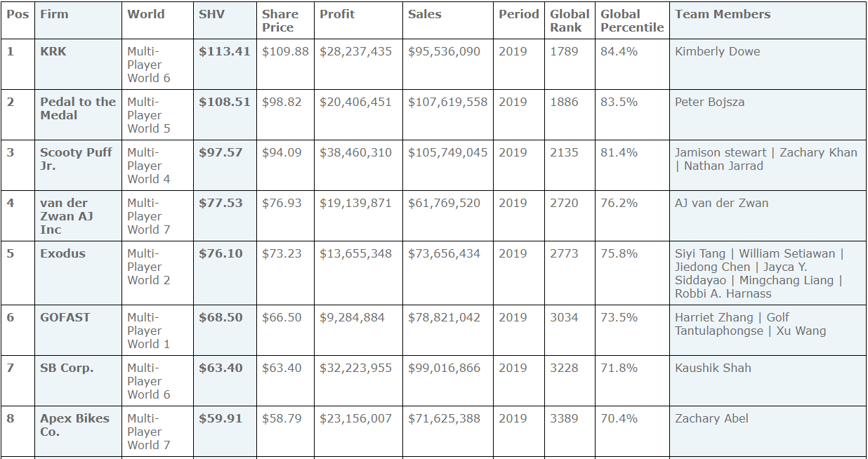Open the Apex Bikes Co. firm

click(x=74, y=425)
